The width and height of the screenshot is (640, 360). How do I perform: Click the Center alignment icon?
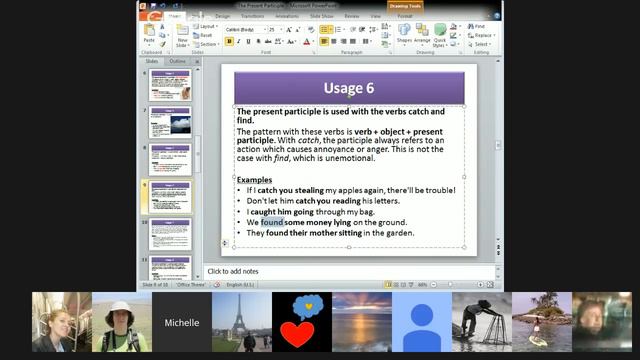tap(333, 41)
